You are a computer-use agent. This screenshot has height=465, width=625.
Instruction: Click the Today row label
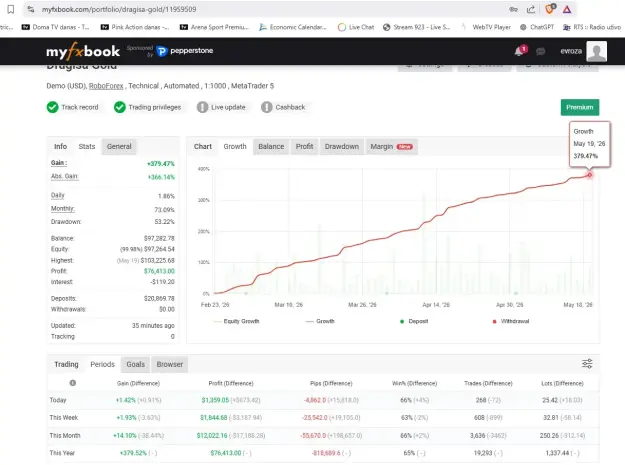[58, 400]
